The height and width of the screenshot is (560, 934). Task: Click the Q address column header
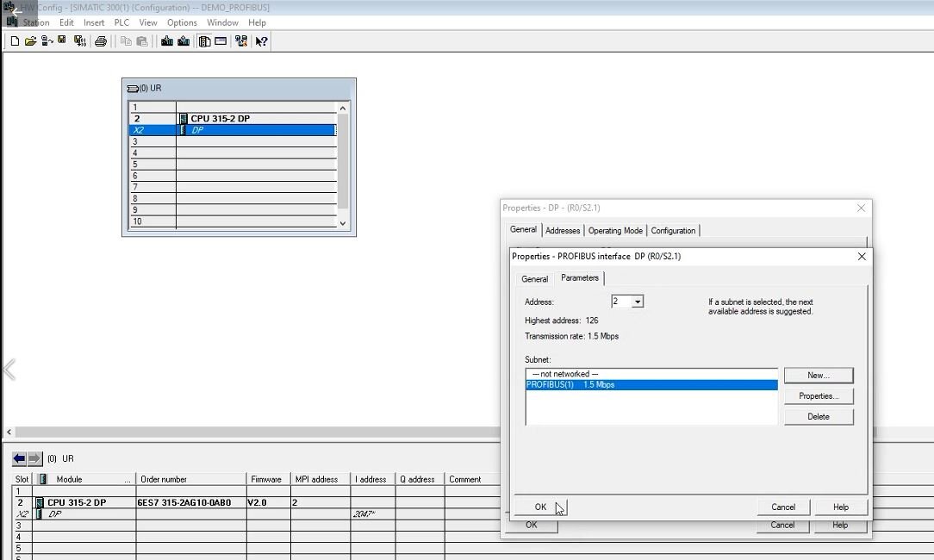(x=420, y=479)
